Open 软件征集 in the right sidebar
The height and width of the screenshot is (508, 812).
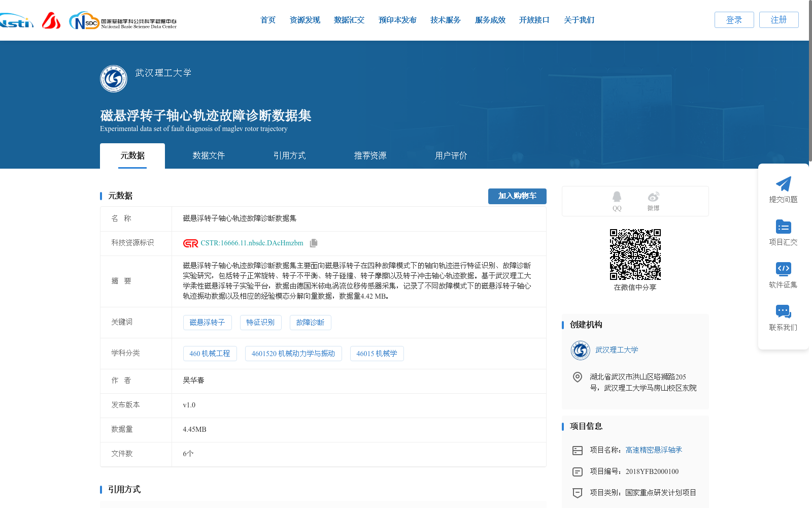[x=783, y=275]
